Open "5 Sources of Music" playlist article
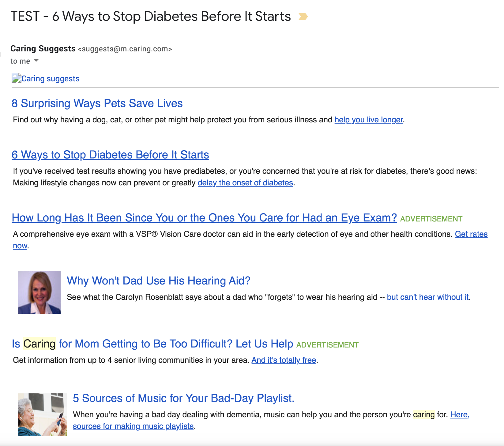This screenshot has height=446, width=504. click(183, 398)
